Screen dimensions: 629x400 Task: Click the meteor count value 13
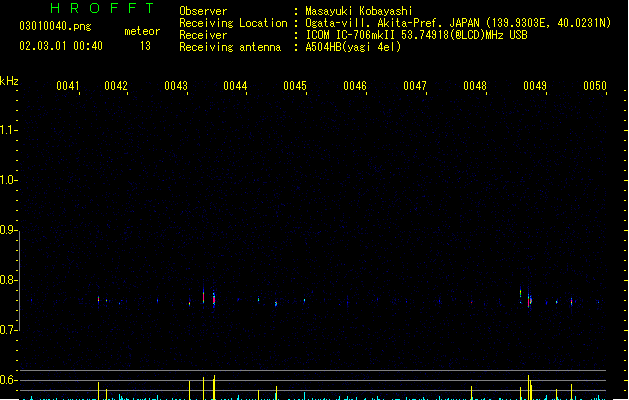[145, 46]
